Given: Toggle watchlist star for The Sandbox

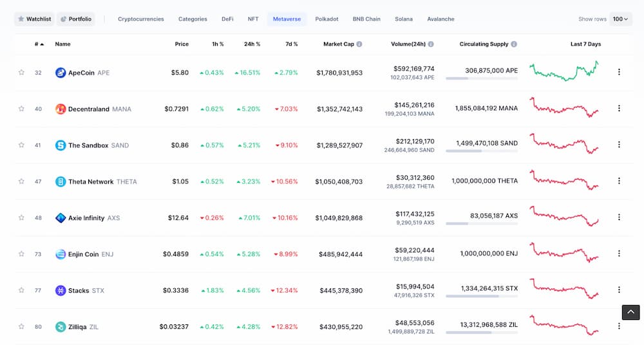Looking at the screenshot, I should tap(21, 145).
